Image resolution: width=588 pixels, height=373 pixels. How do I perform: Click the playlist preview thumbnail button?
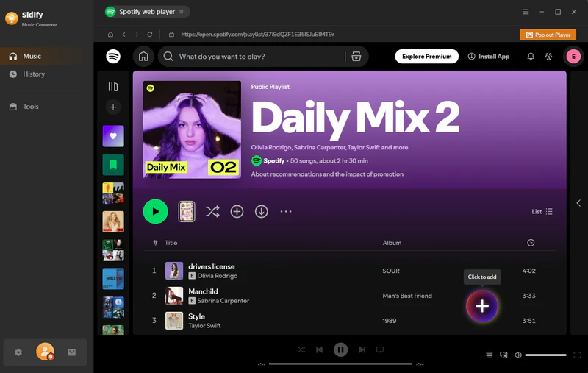coord(187,212)
